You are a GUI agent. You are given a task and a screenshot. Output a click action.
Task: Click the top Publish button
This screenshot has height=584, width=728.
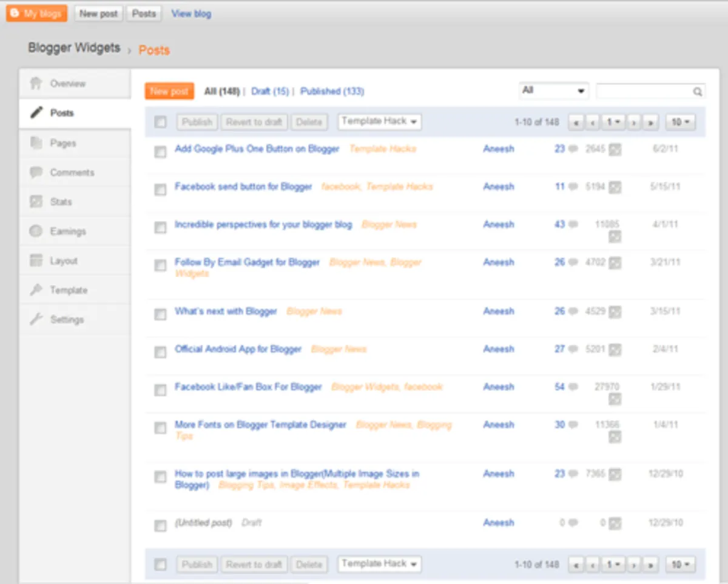[197, 122]
